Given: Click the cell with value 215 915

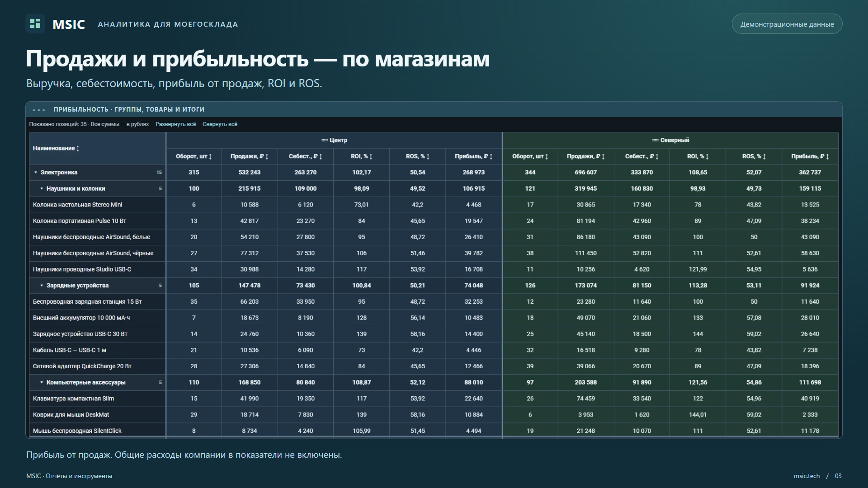Looking at the screenshot, I should click(250, 189).
